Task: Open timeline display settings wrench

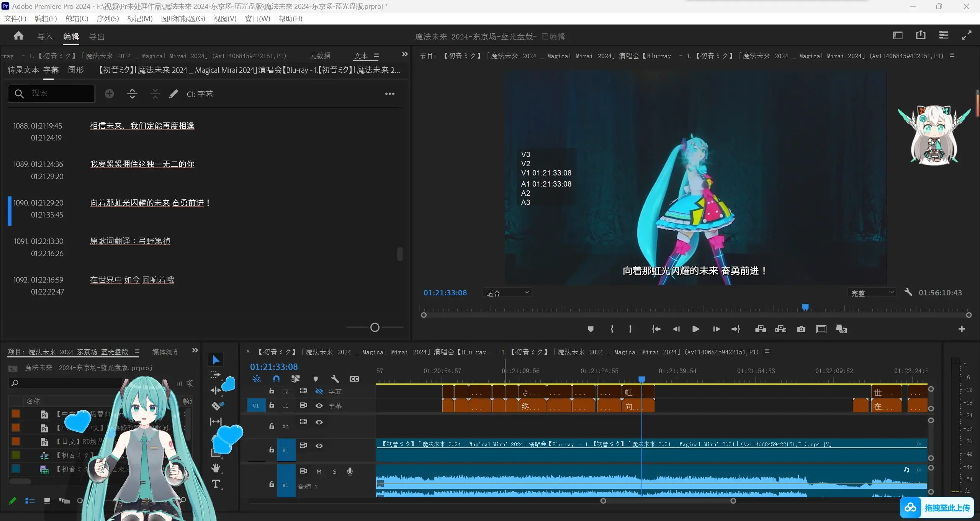Action: pyautogui.click(x=335, y=379)
